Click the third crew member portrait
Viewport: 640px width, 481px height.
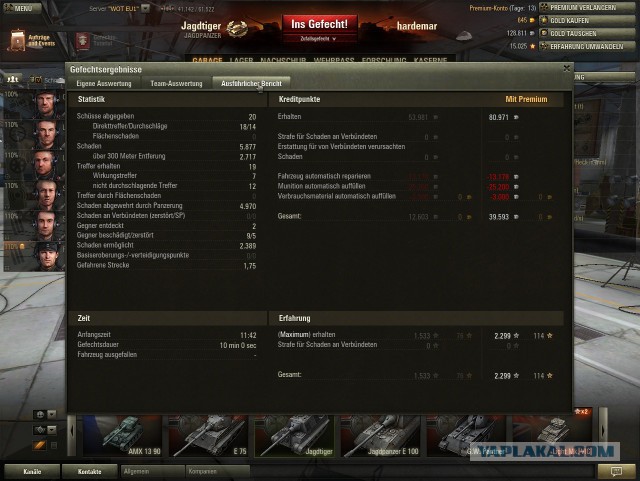[46, 165]
